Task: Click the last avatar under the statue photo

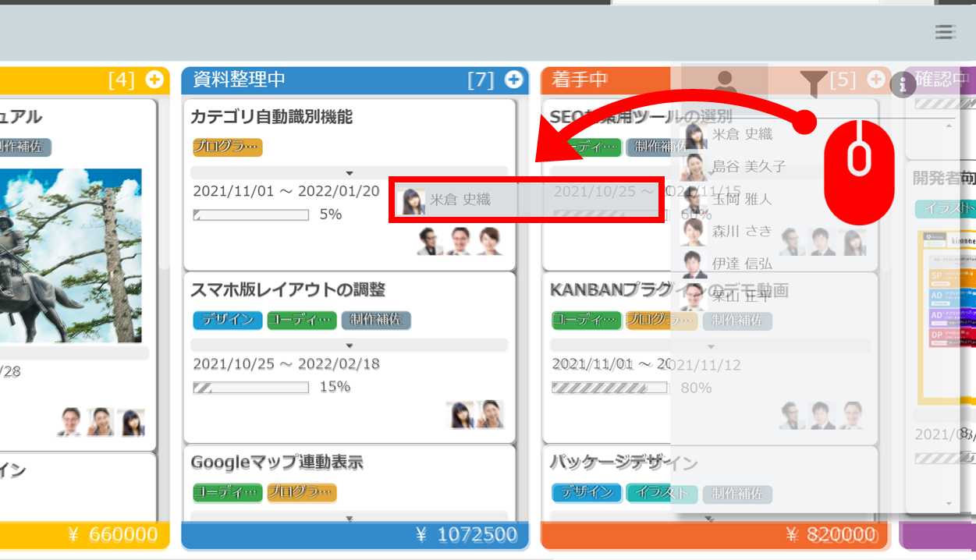Action: click(131, 422)
